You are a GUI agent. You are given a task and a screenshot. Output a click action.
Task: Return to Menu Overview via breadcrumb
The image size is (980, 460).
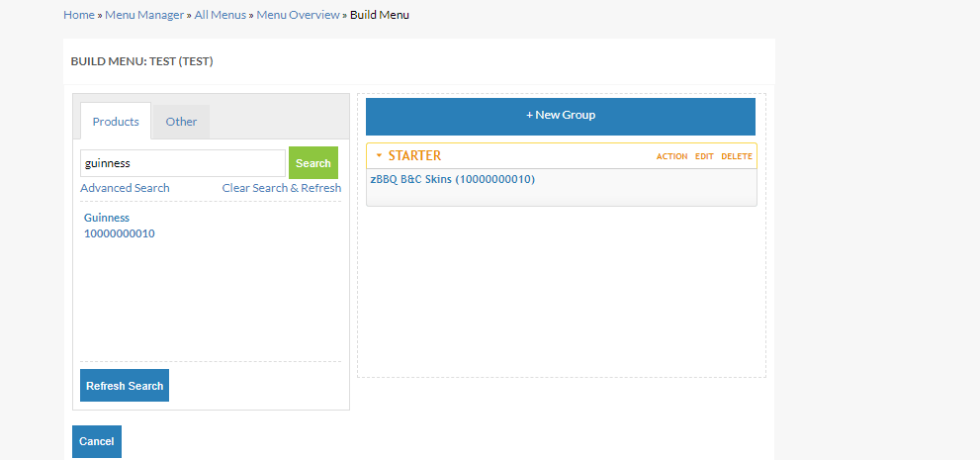(x=298, y=15)
